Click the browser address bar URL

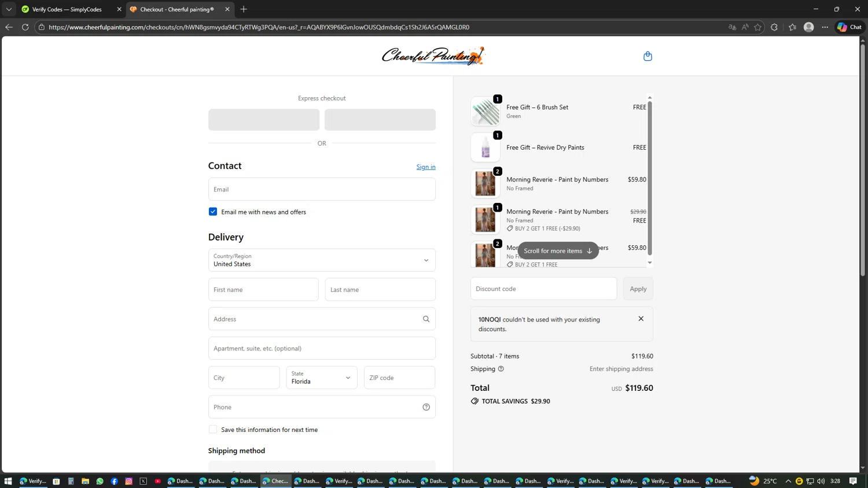[259, 27]
